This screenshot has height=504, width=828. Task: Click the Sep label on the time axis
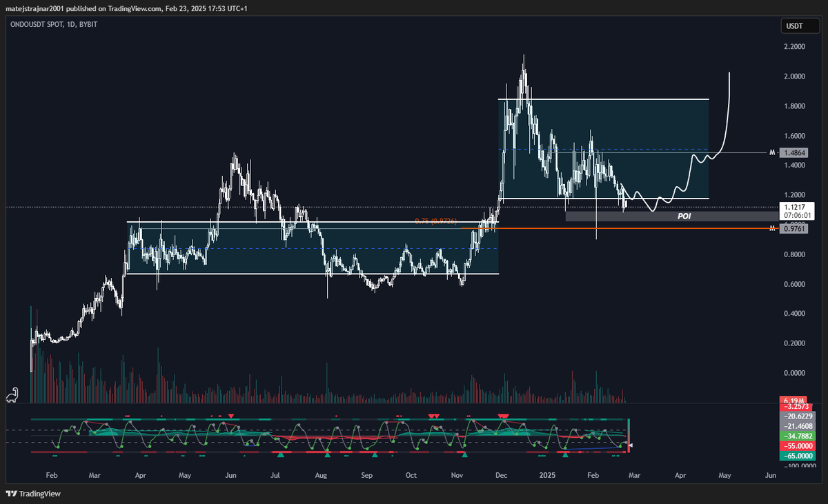click(x=367, y=476)
